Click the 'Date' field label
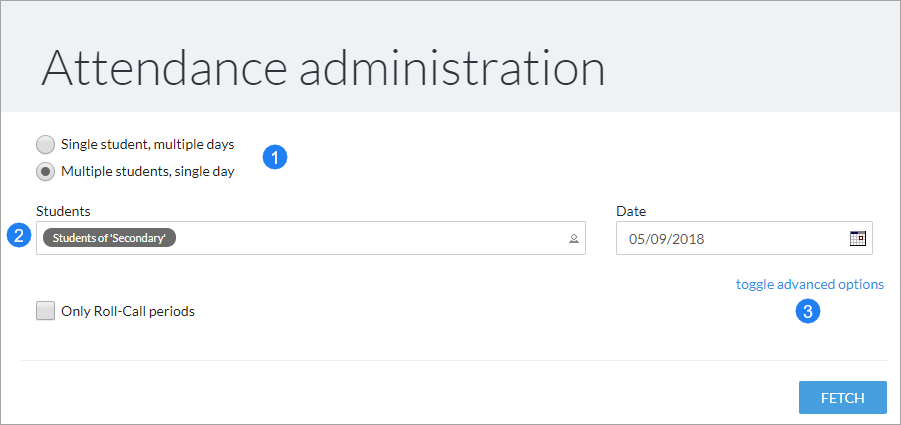Image resolution: width=901 pixels, height=425 pixels. click(x=631, y=211)
